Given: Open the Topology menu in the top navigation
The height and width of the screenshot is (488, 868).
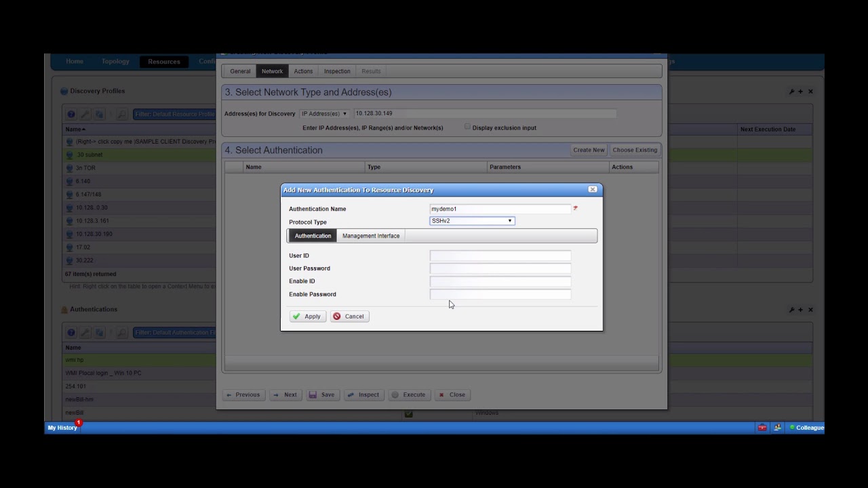Looking at the screenshot, I should (115, 62).
